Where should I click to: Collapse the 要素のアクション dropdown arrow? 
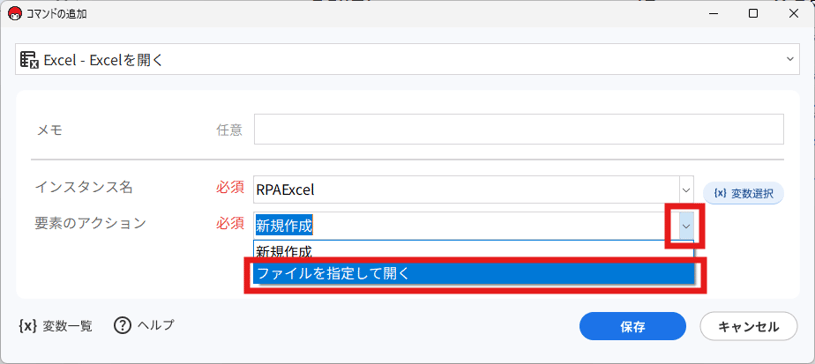[687, 226]
